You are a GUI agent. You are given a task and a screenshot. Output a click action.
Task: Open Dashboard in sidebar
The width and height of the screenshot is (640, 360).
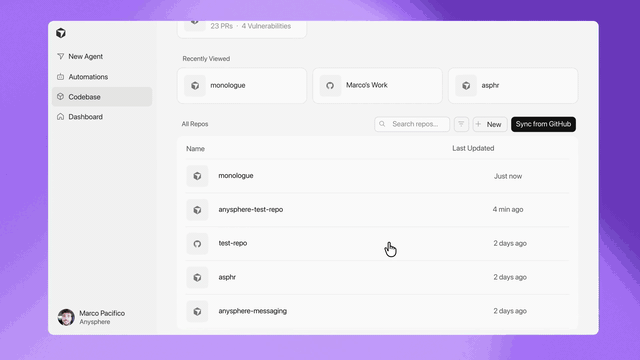[102, 117]
